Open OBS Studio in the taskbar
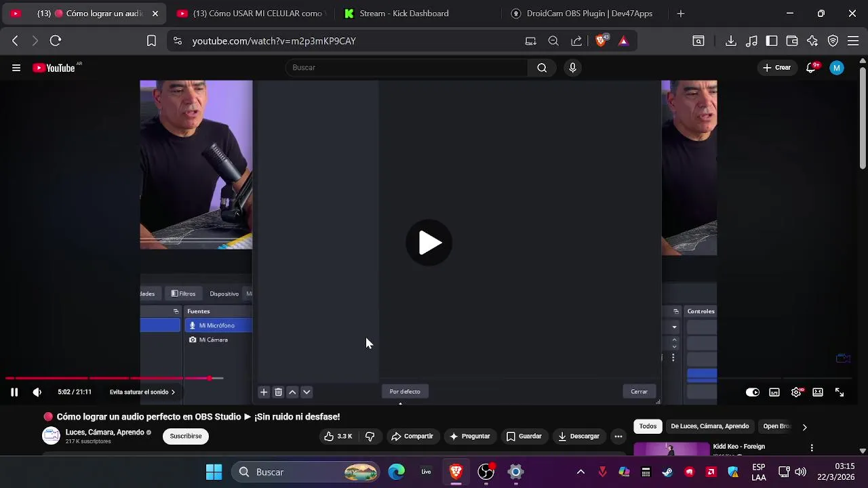 point(486,472)
